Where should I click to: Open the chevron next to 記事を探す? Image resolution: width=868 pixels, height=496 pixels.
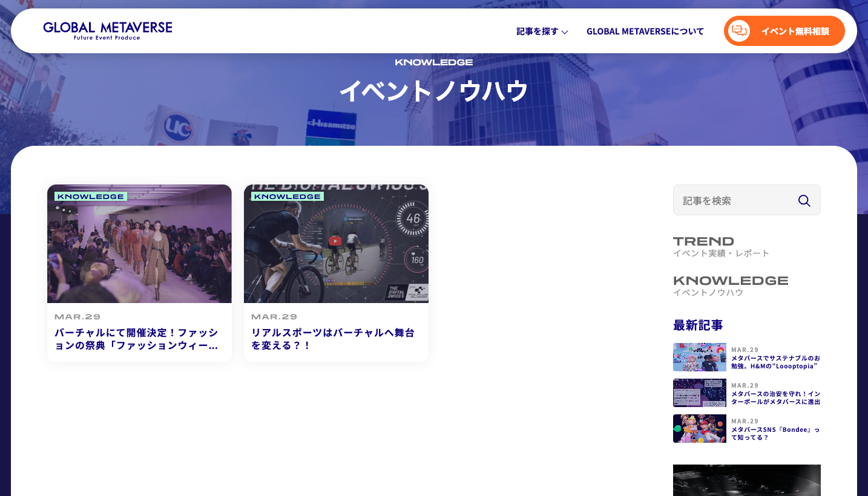pos(565,33)
